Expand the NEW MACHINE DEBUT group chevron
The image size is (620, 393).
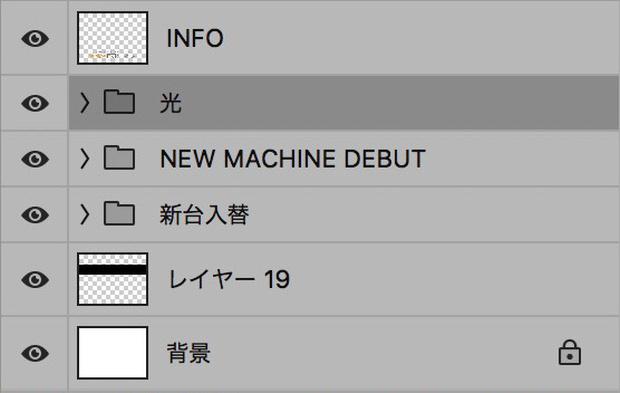[84, 159]
